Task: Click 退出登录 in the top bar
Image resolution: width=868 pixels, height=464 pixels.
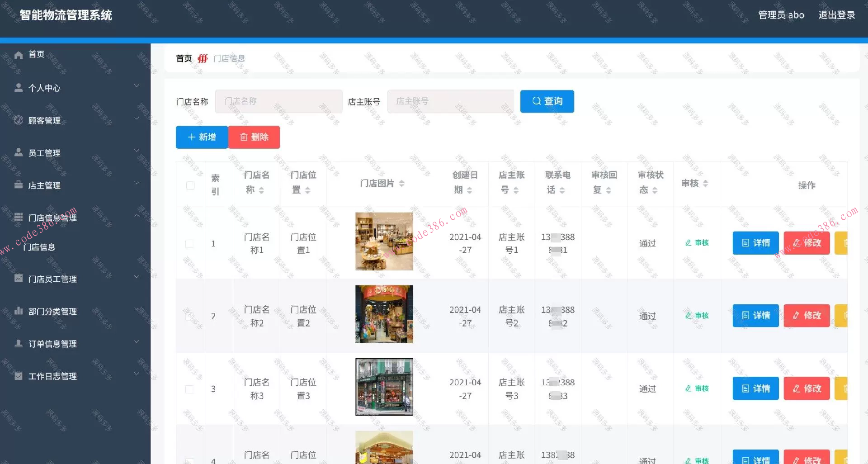Action: point(836,14)
